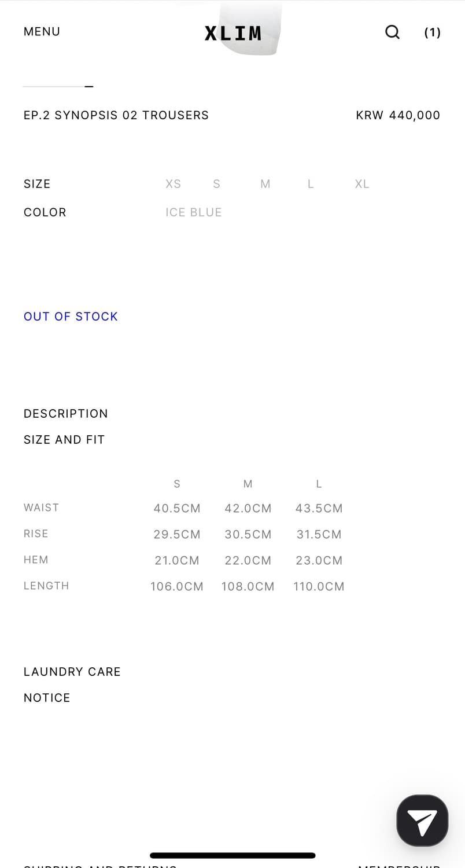Tap the bottom home indicator bar
The image size is (465, 868).
tap(232, 855)
